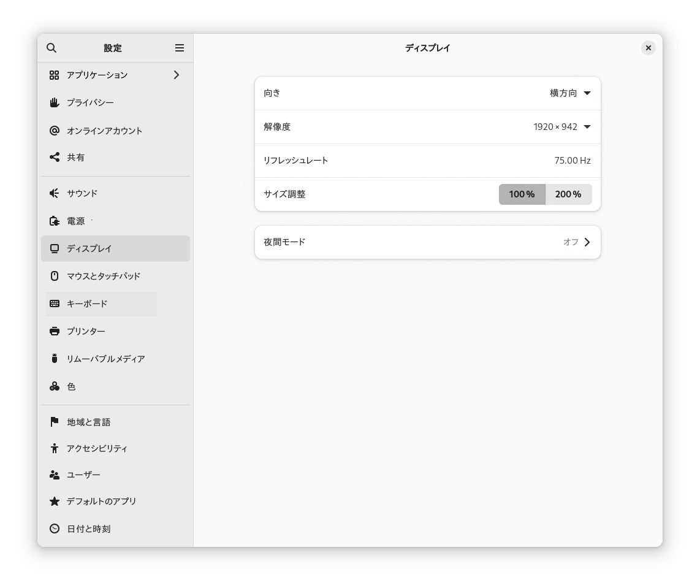Click the keyboard icon in the sidebar

[x=55, y=304]
